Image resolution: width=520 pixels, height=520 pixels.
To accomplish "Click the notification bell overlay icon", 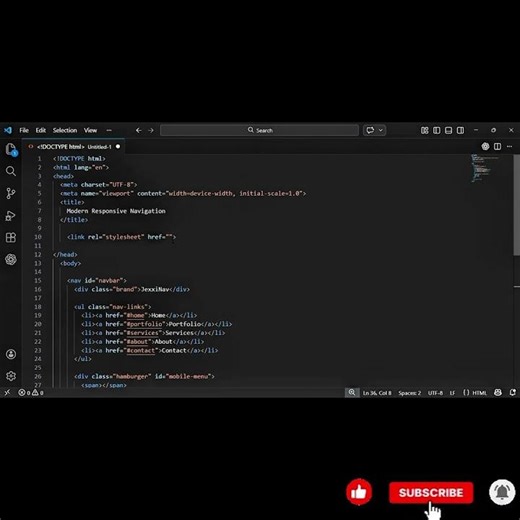I will [x=502, y=492].
